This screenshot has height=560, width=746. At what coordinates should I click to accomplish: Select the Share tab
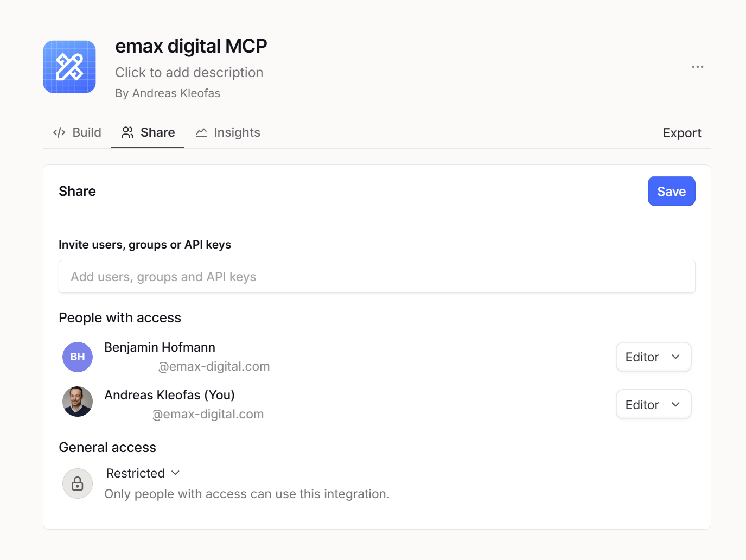[x=148, y=132]
